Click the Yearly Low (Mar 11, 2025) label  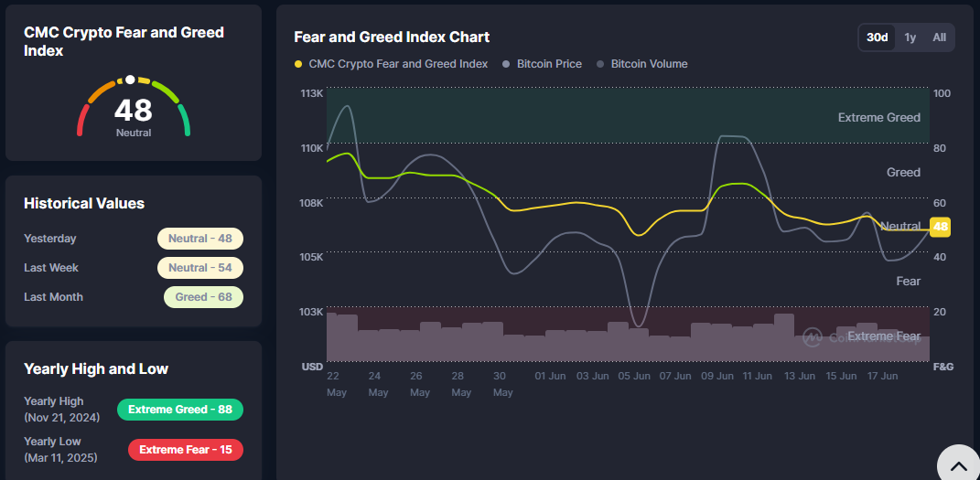60,450
